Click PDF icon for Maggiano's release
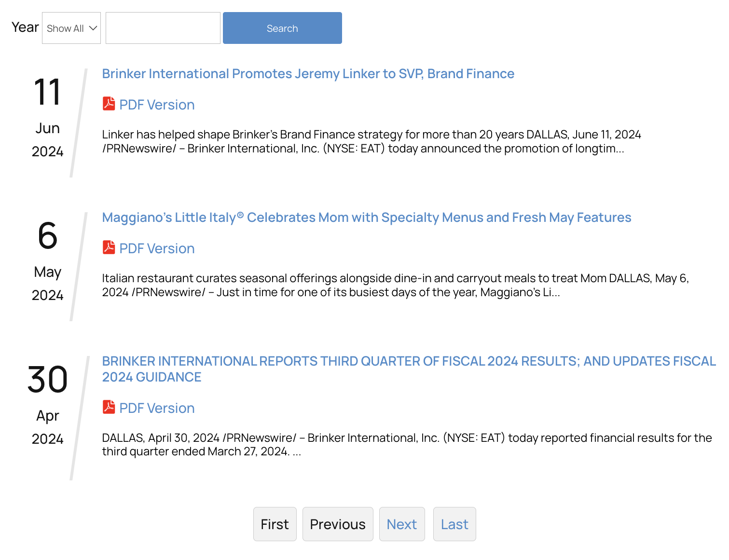The width and height of the screenshot is (729, 560). tap(109, 248)
